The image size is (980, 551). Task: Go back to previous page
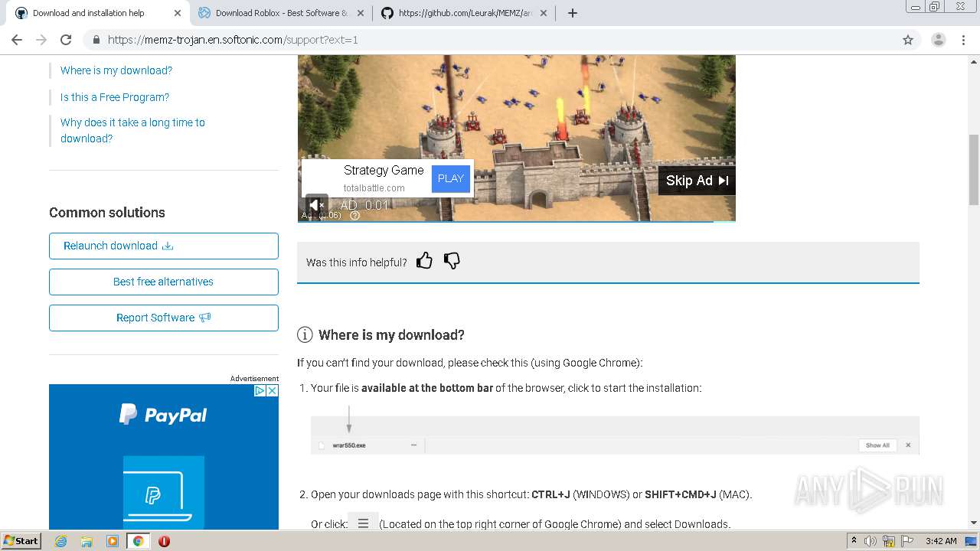(x=17, y=40)
